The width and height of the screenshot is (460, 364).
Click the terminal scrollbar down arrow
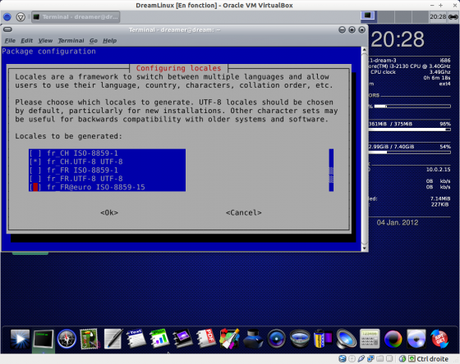(x=364, y=248)
